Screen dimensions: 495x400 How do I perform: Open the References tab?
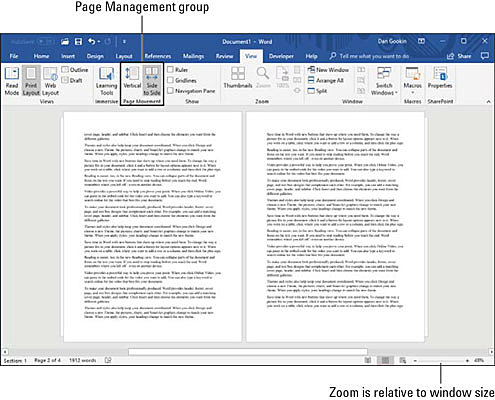[x=158, y=56]
